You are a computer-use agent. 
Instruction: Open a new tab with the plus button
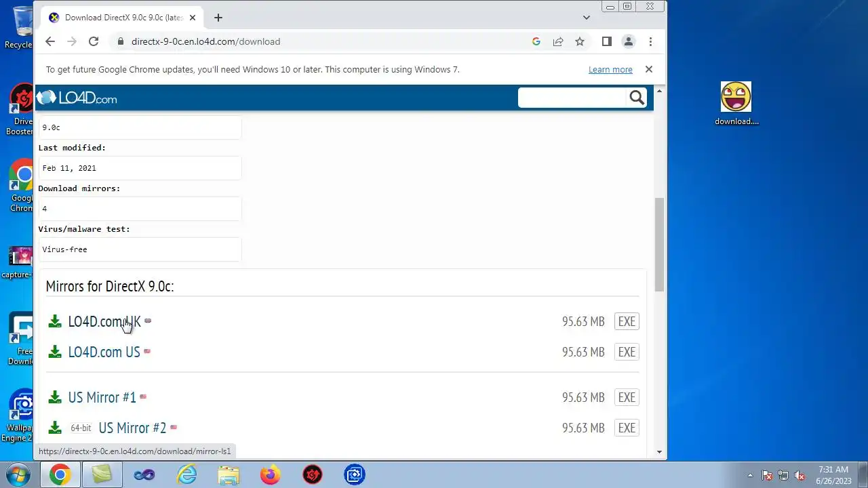[218, 18]
